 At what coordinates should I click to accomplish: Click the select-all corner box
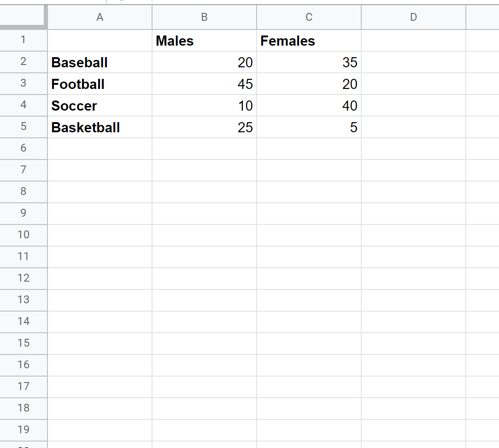pyautogui.click(x=23, y=18)
